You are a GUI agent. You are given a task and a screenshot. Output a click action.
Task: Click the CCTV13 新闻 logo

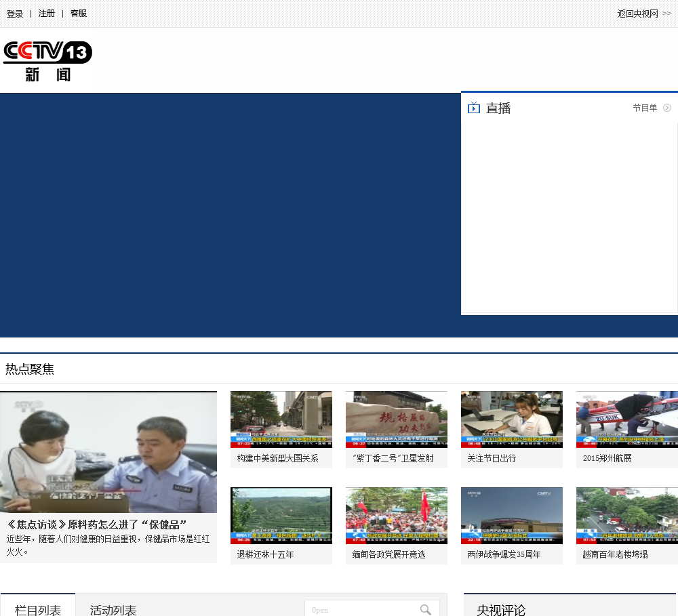pyautogui.click(x=47, y=61)
